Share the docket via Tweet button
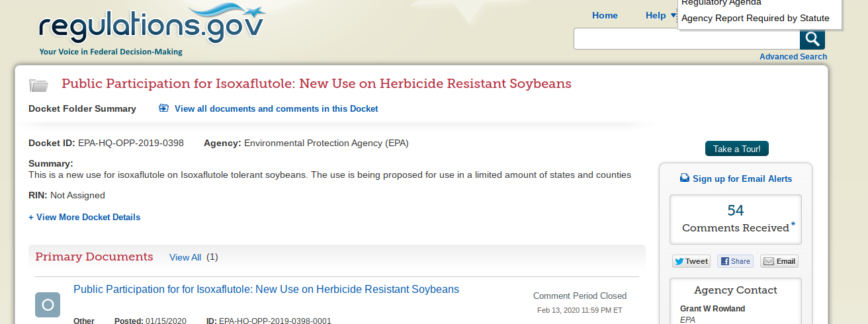The width and height of the screenshot is (868, 324). tap(691, 261)
